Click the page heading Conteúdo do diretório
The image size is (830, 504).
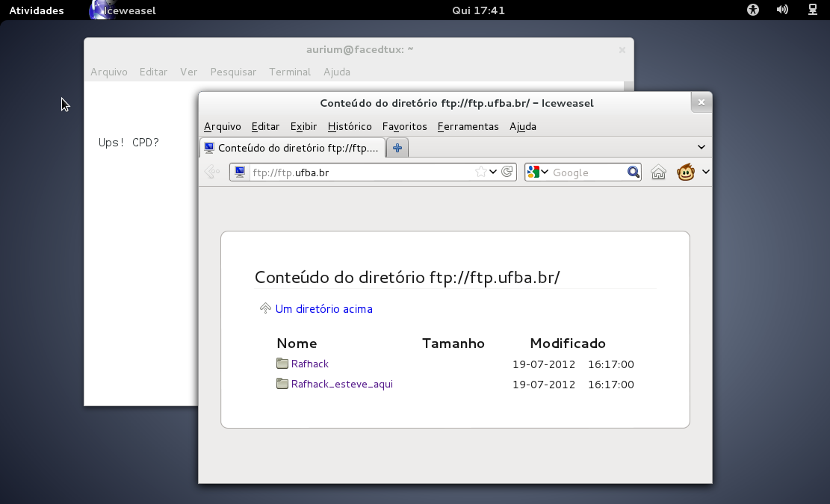click(407, 277)
